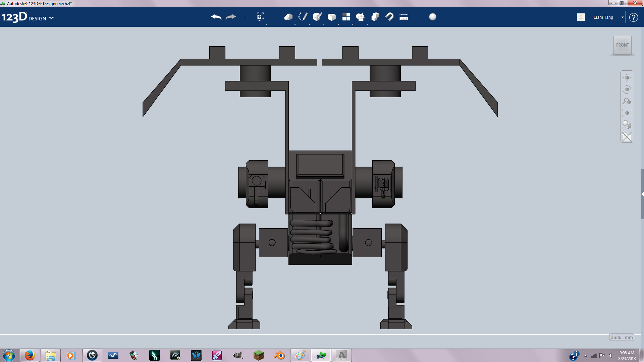Open the network signal tray icon
Image resolution: width=644 pixels, height=362 pixels.
pos(594,356)
